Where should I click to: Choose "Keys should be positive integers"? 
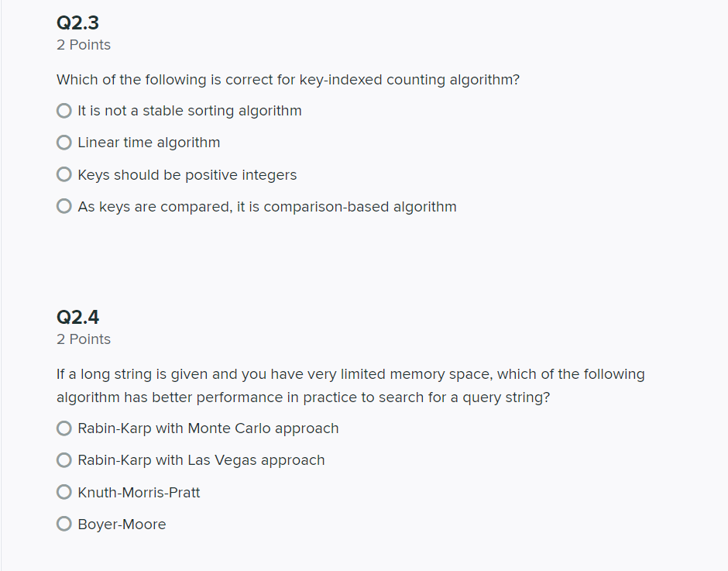click(64, 174)
